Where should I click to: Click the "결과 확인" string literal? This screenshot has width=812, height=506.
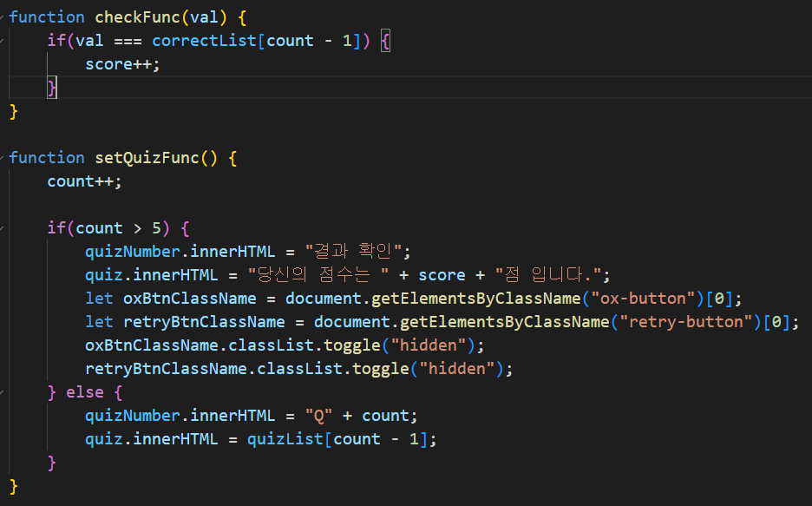coord(354,252)
